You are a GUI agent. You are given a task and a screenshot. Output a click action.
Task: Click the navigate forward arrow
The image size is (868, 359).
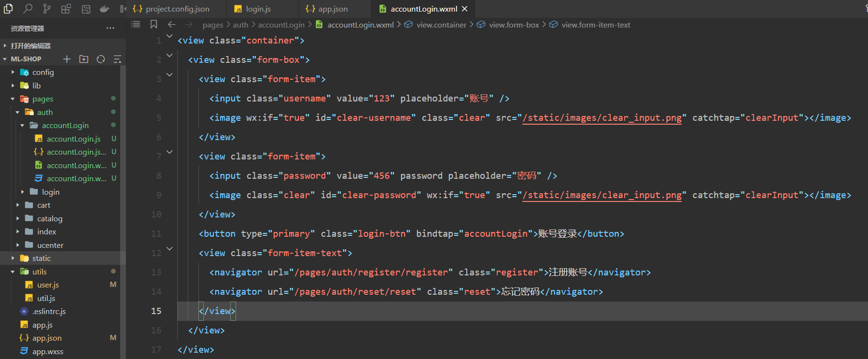tap(189, 24)
